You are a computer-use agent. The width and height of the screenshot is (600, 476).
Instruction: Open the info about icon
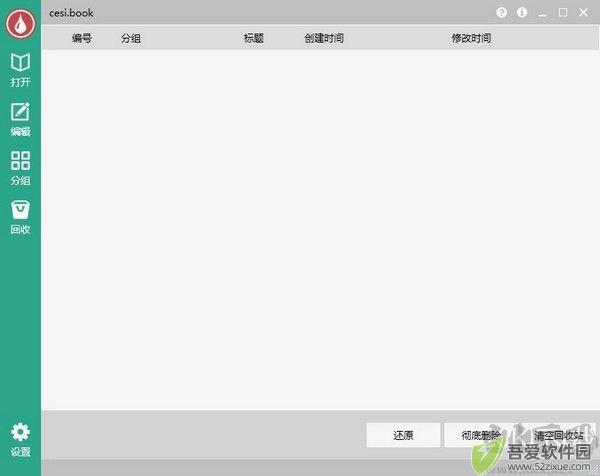coord(522,13)
